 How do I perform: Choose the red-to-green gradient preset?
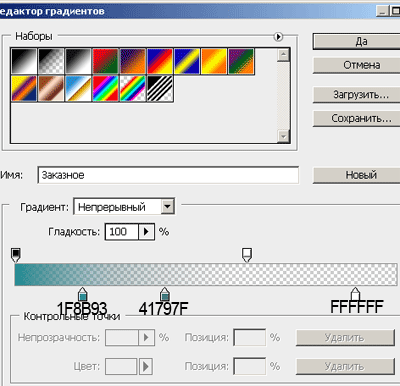(x=105, y=61)
